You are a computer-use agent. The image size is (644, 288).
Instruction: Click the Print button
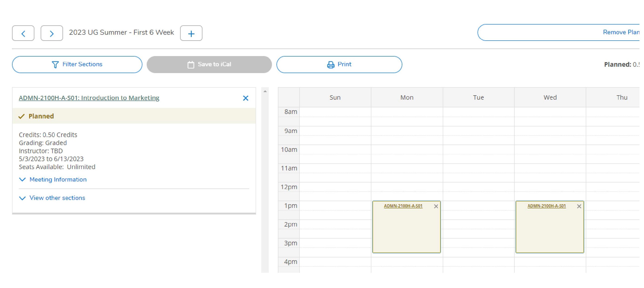tap(339, 64)
